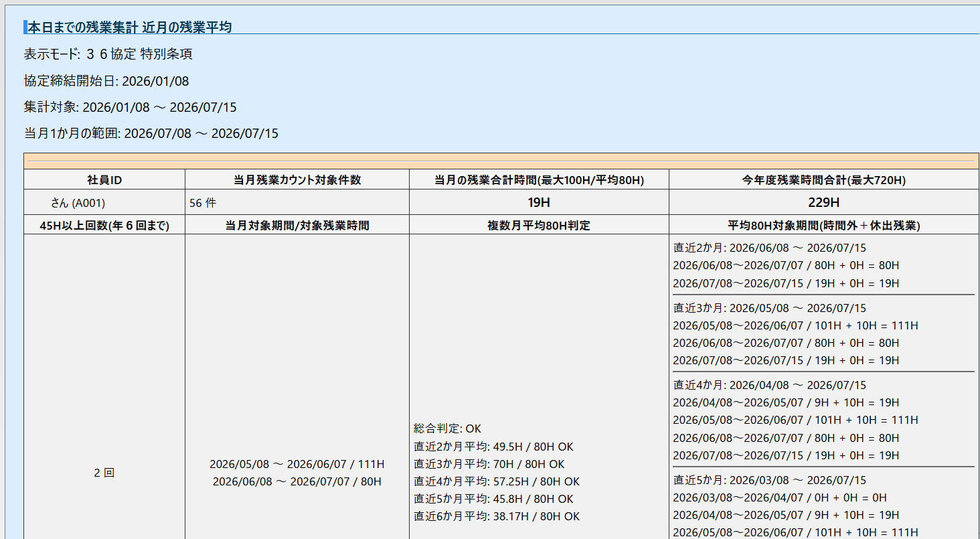This screenshot has width=980, height=539.
Task: Click the 社員ID column header
Action: [x=104, y=180]
